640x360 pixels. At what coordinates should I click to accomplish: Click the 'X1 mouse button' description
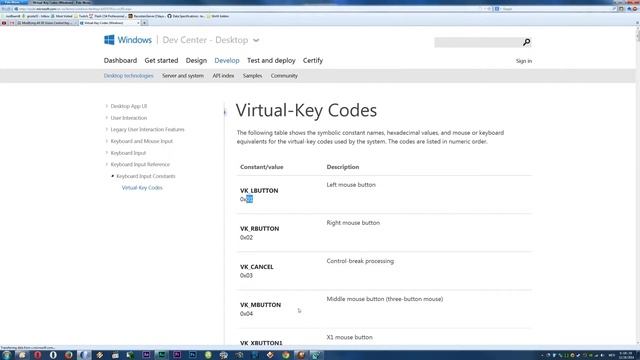coord(349,337)
